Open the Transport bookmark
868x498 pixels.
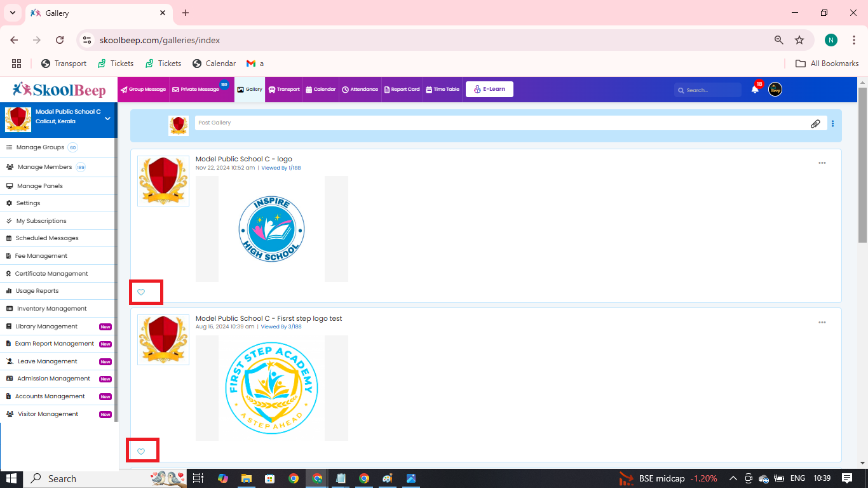(64, 64)
